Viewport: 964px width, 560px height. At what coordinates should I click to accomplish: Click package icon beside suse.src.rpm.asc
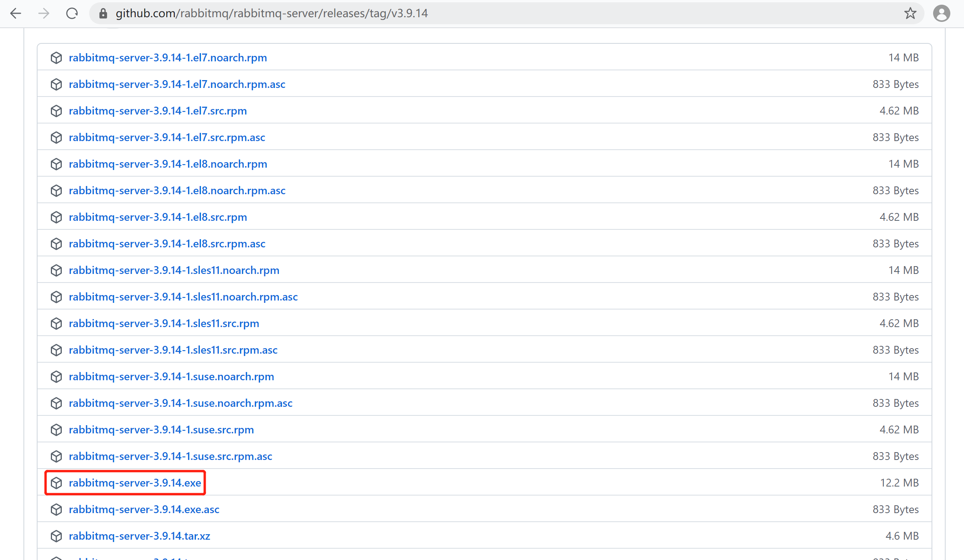point(56,456)
